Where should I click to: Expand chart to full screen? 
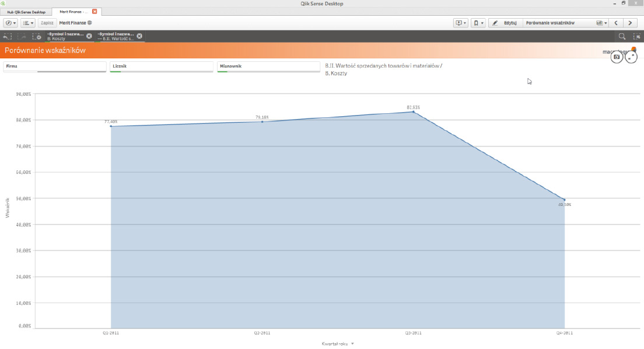pos(631,57)
